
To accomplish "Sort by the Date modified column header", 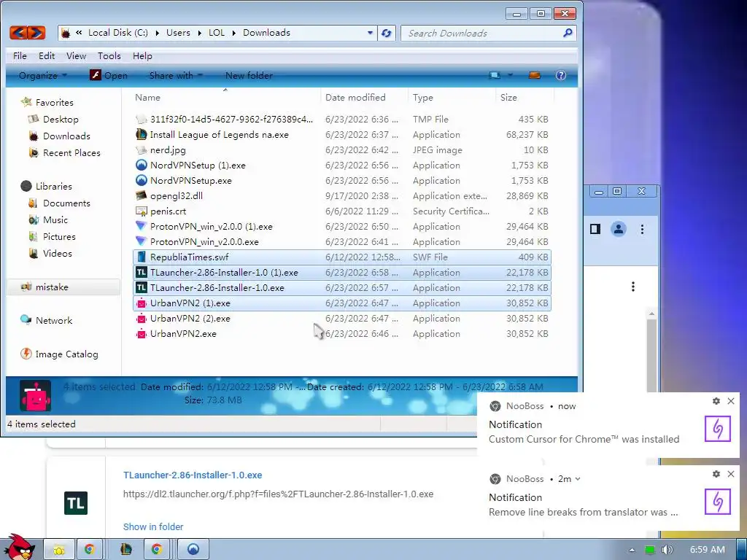I will 365,97.
